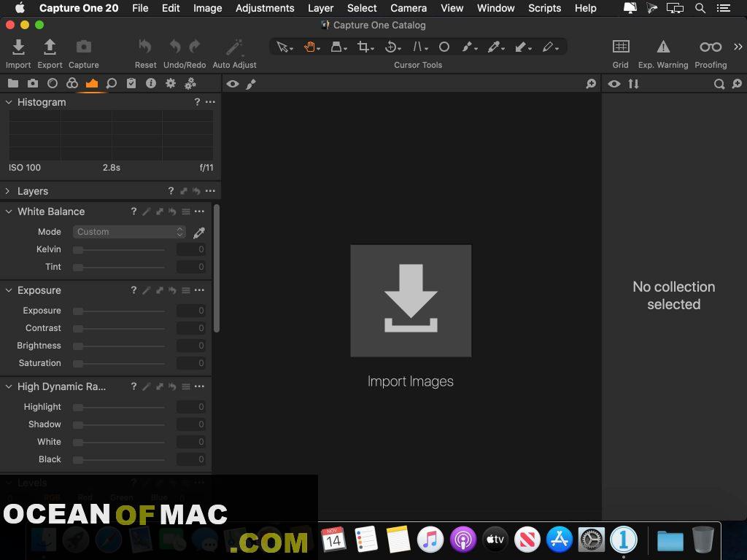Open the Adjustments menu

265,8
